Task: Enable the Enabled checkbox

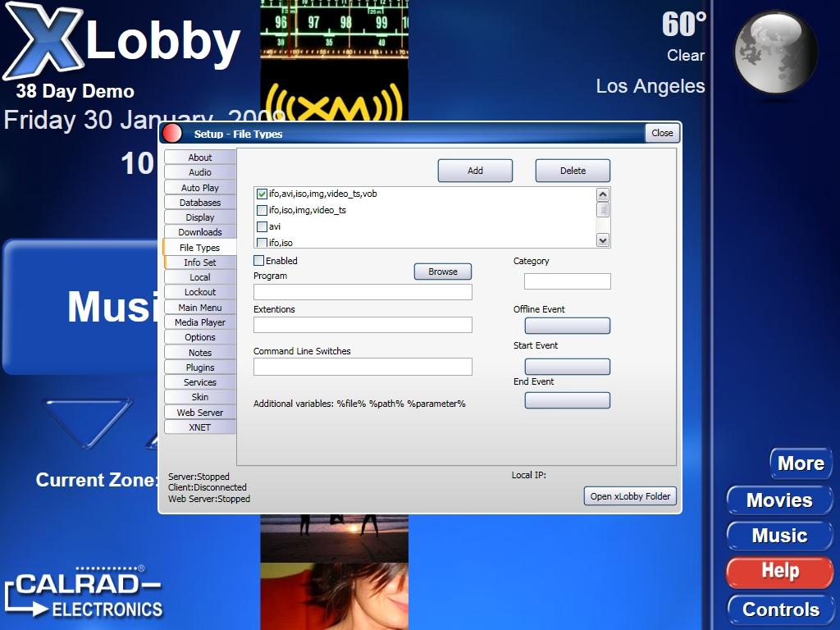Action: coord(258,261)
